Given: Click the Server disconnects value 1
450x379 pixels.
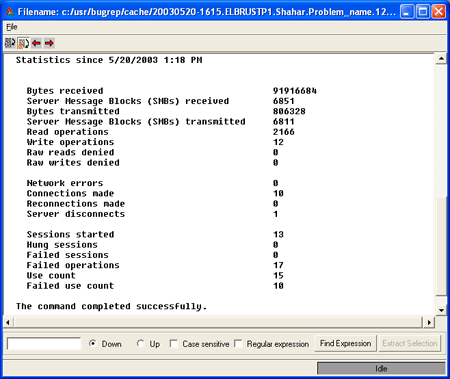Looking at the screenshot, I should pos(276,214).
